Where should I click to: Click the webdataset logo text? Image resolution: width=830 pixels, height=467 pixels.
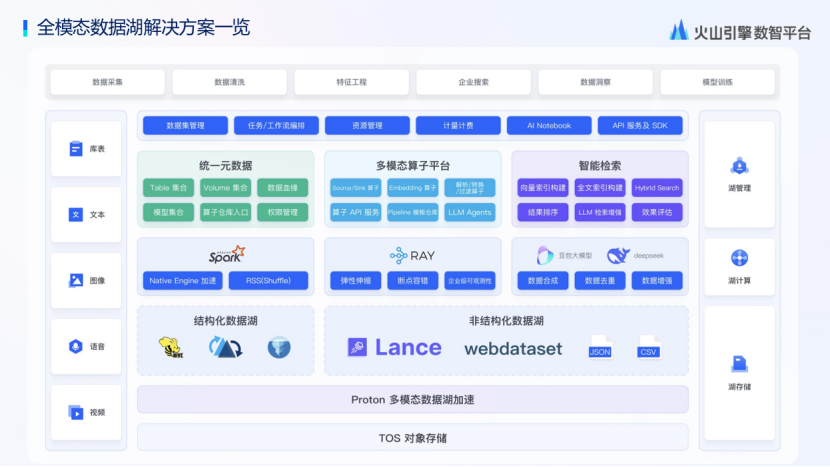(x=513, y=348)
